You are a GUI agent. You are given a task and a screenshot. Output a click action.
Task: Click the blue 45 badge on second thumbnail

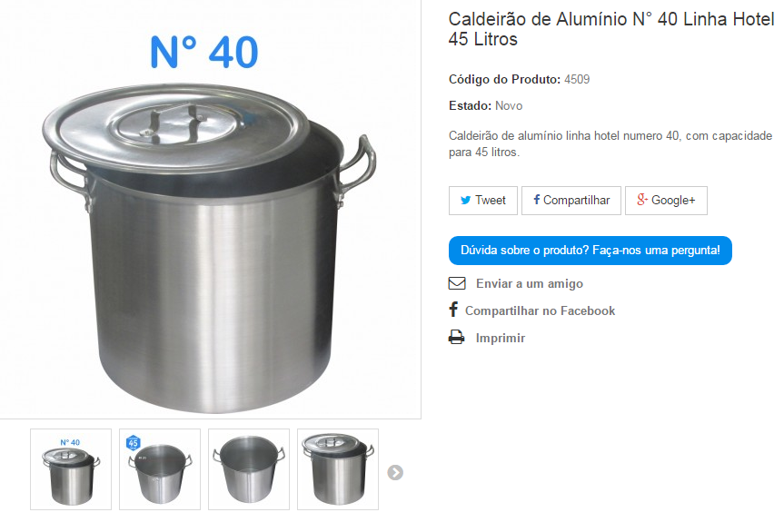tap(133, 443)
